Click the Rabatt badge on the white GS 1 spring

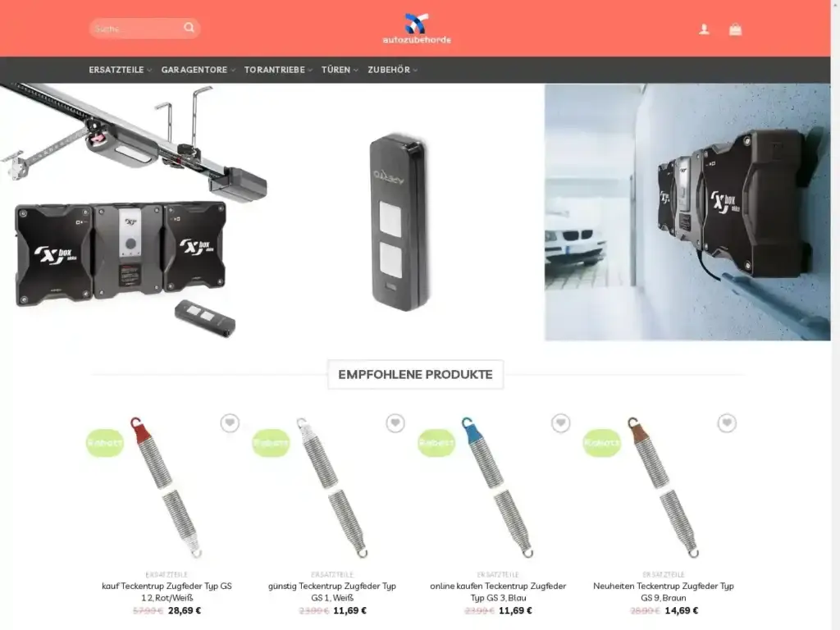tap(272, 442)
